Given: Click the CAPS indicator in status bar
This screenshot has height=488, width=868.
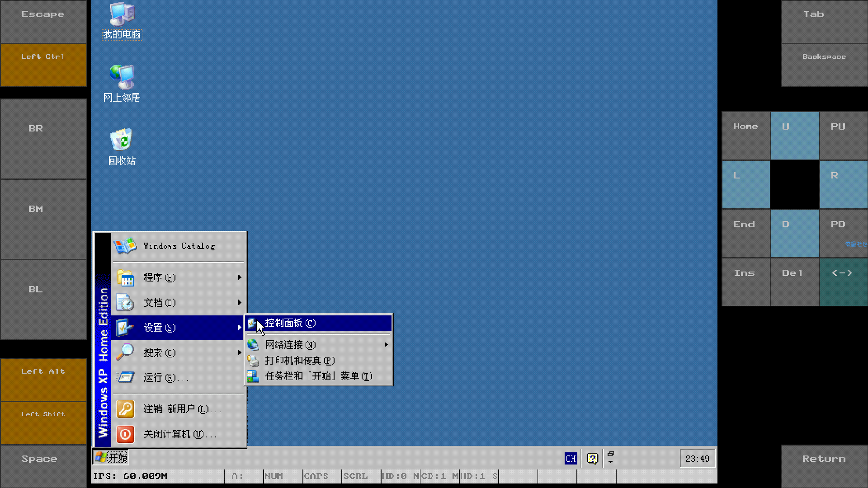Looking at the screenshot, I should [322, 476].
